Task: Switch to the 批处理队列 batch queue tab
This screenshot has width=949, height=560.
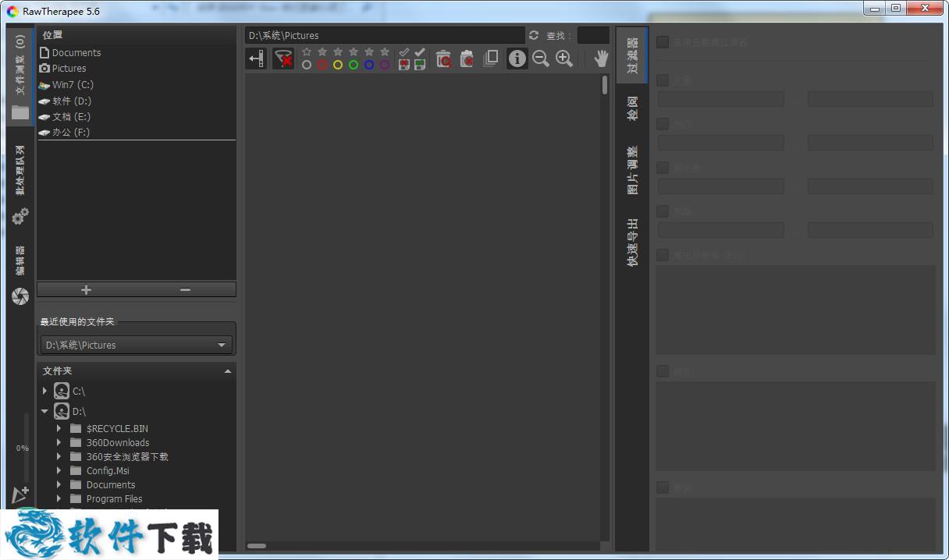Action: (x=20, y=170)
